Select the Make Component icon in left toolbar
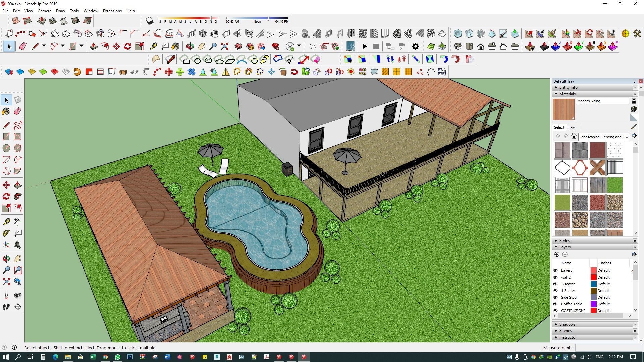Viewport: 644px width, 362px height. tap(18, 100)
